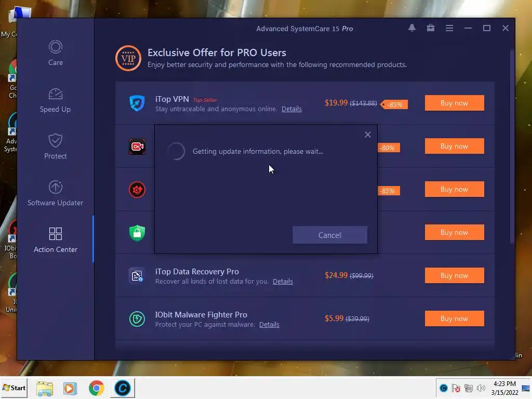532x399 pixels.
Task: Close the update information dialog
Action: coord(367,135)
